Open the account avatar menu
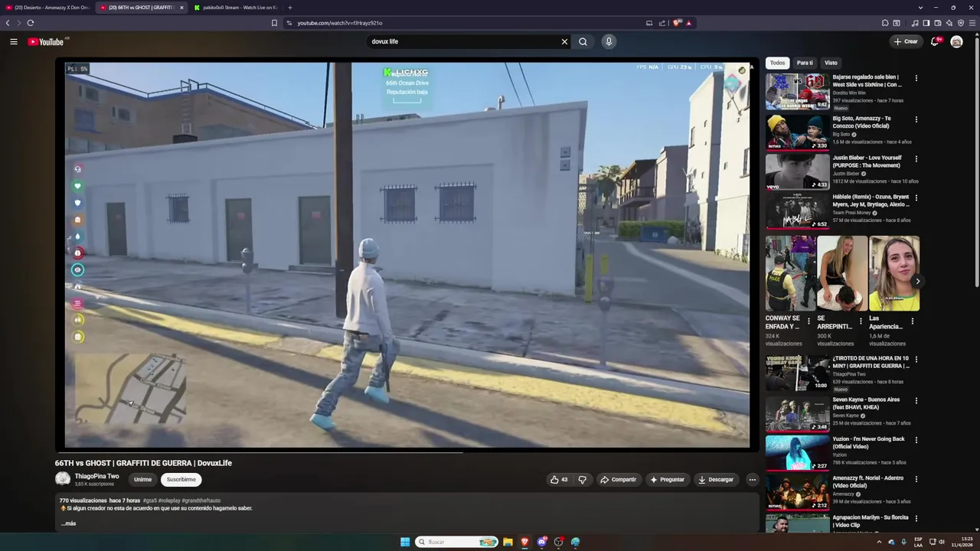This screenshot has height=551, width=980. pos(956,41)
